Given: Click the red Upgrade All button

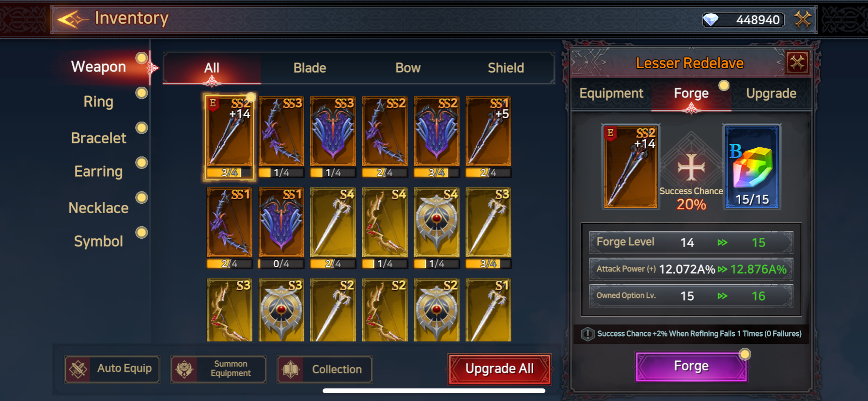Looking at the screenshot, I should pyautogui.click(x=499, y=369).
